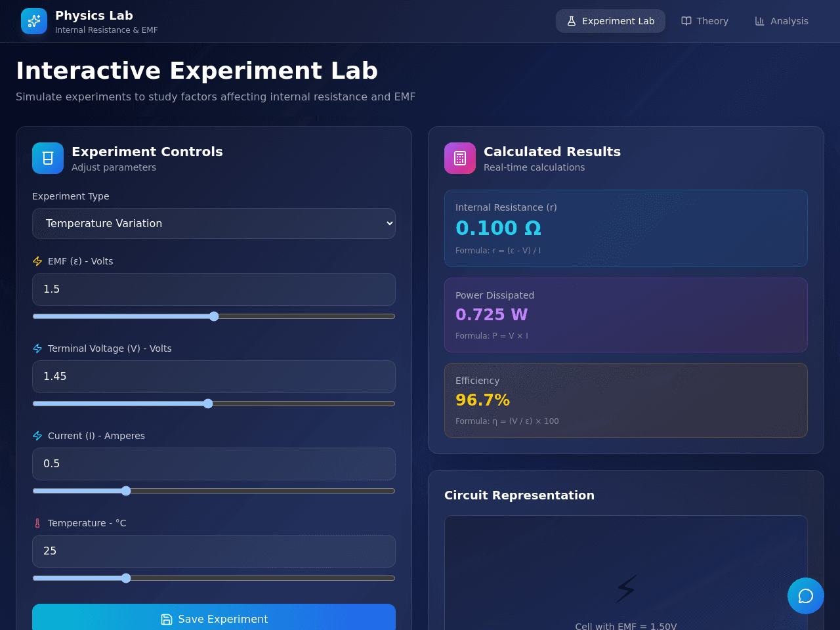This screenshot has height=630, width=840.
Task: Click the Power Dissipated 0.725 W value
Action: [492, 314]
